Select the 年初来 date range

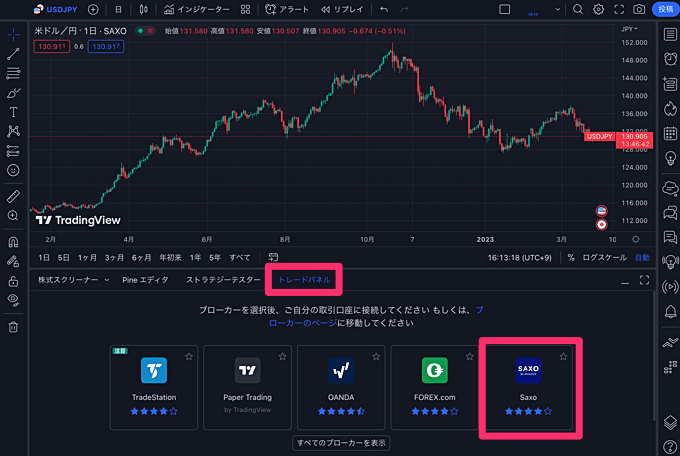pos(170,258)
